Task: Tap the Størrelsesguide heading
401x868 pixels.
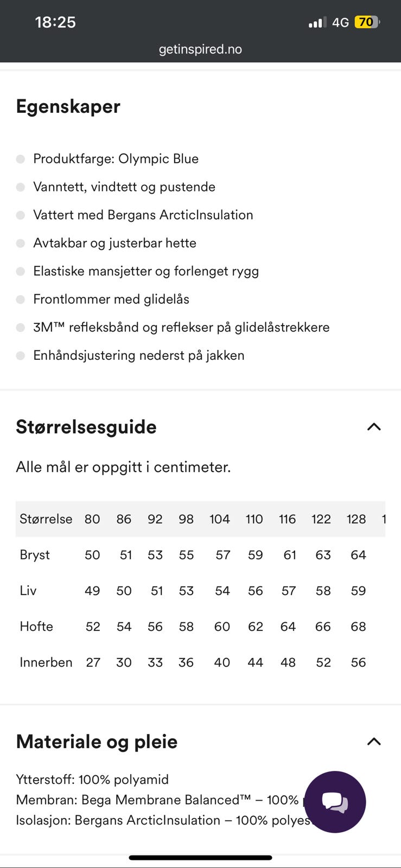Action: 86,427
